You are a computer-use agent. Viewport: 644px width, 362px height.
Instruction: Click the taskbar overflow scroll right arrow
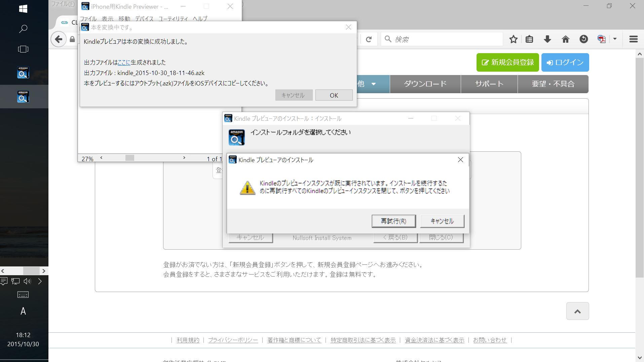click(x=44, y=271)
